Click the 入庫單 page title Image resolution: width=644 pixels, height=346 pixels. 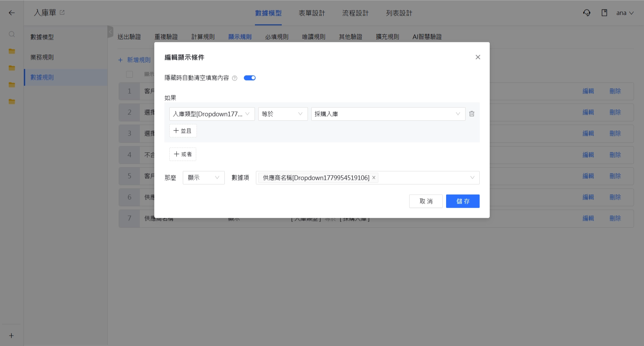45,13
